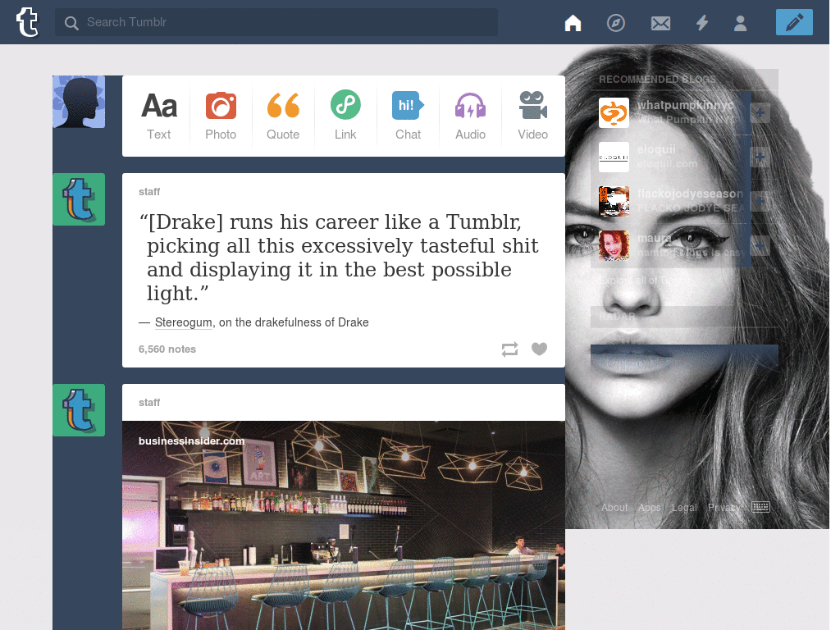Open the activity lightning bolt icon
Screen dimensions: 840x630
[x=702, y=22]
